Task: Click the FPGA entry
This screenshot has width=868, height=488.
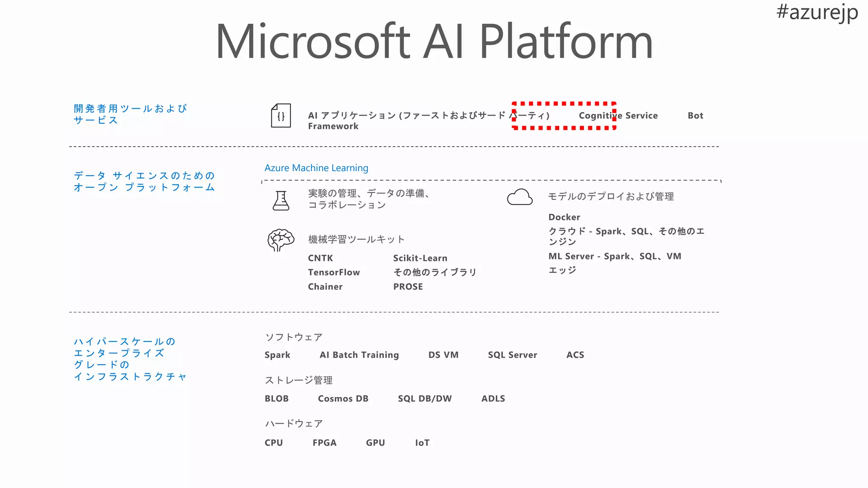Action: coord(325,443)
